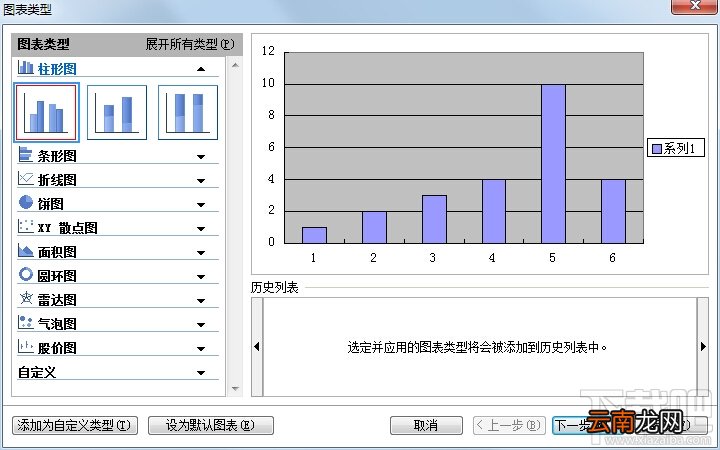720x450 pixels.
Task: Click the 气泡图 bubble chart icon
Action: click(x=25, y=322)
